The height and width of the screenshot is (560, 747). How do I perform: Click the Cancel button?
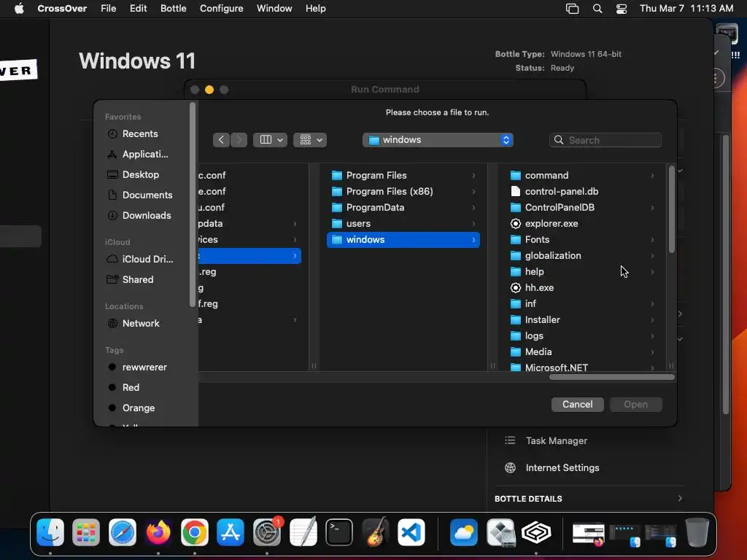pos(578,404)
